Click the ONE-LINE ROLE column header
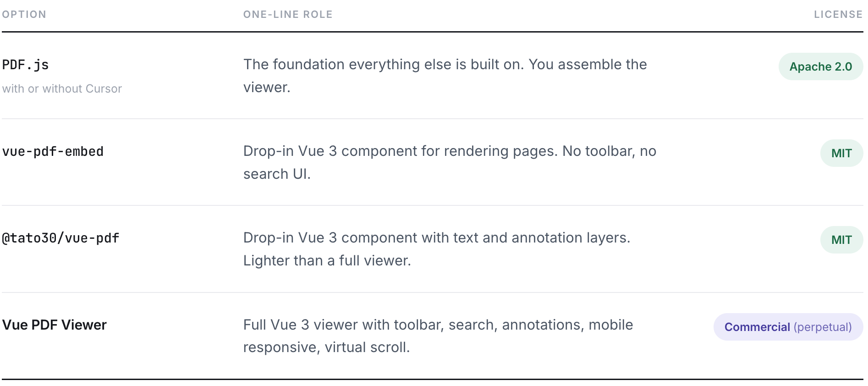This screenshot has width=868, height=386. [x=288, y=15]
